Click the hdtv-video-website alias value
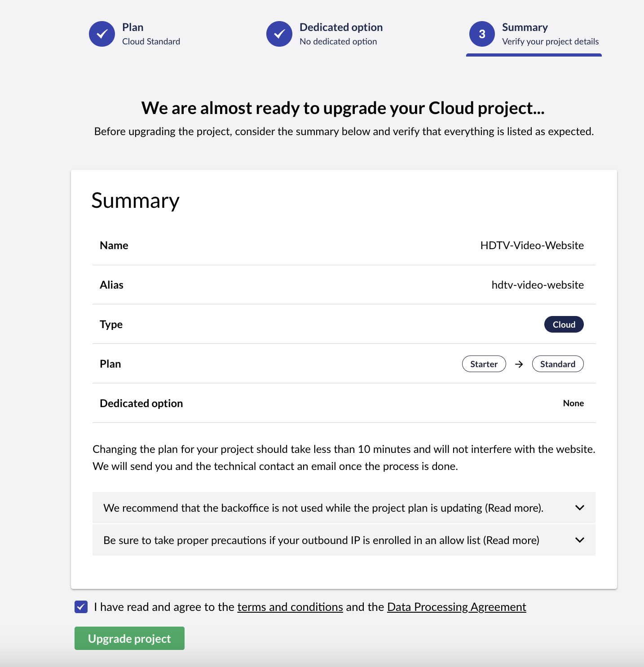 (x=538, y=285)
